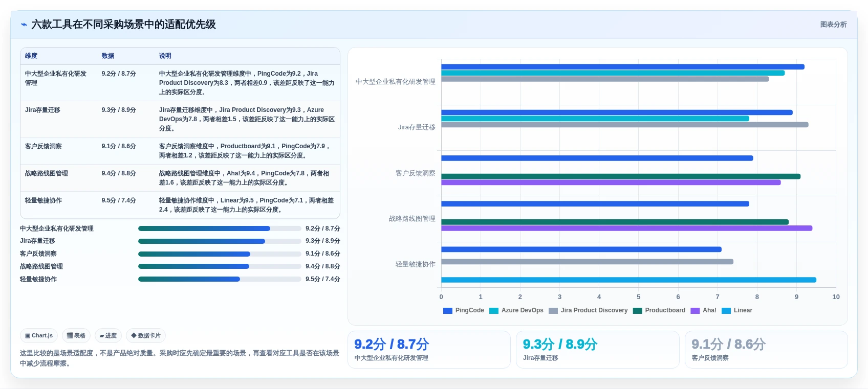This screenshot has width=868, height=389.
Task: Click the explanation text for Jira存量迁移 row
Action: click(247, 119)
